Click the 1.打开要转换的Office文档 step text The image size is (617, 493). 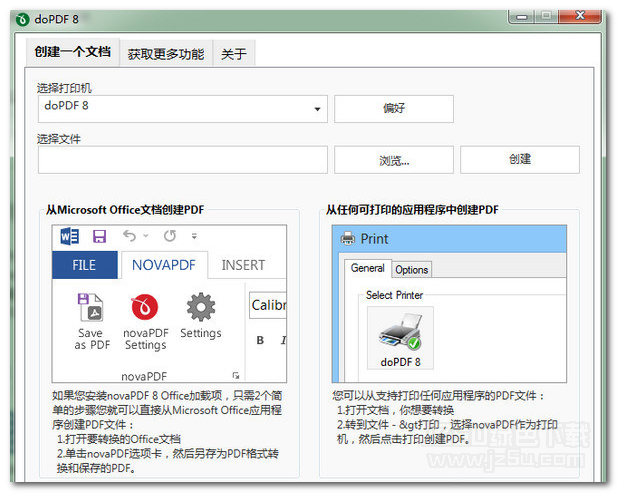[119, 439]
